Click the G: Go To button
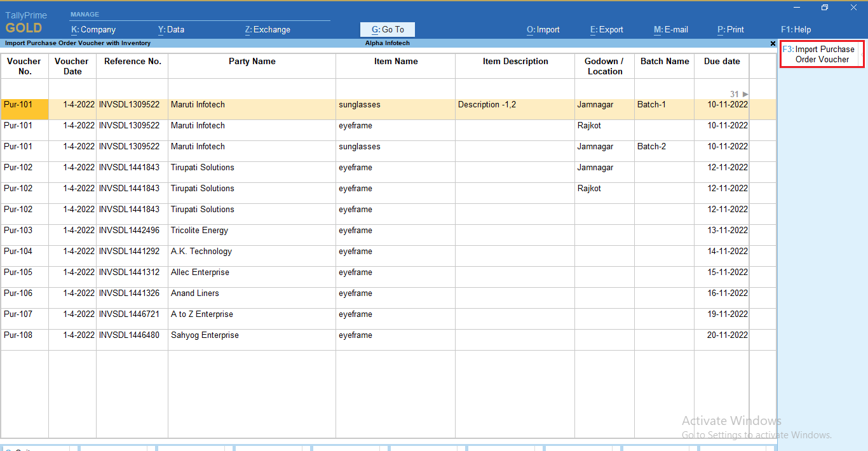The height and width of the screenshot is (451, 868). point(387,29)
